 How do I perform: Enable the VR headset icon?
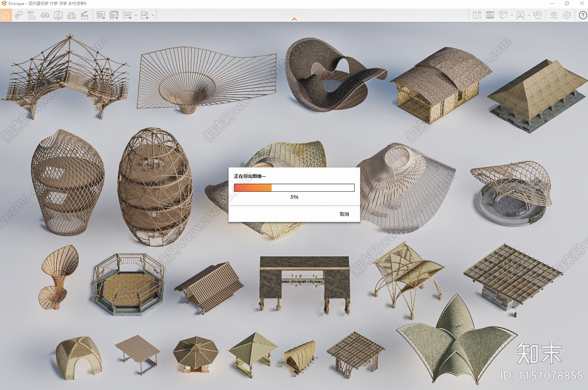[x=538, y=15]
